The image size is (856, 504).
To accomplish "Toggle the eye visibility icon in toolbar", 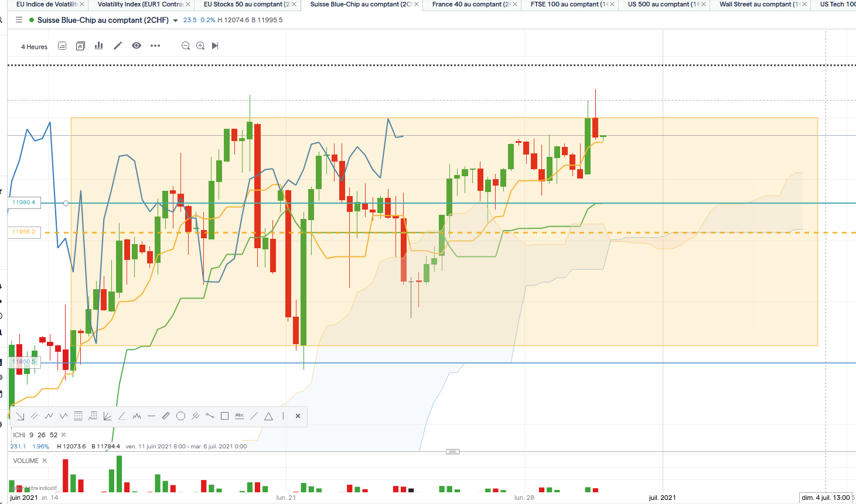I will (x=137, y=46).
